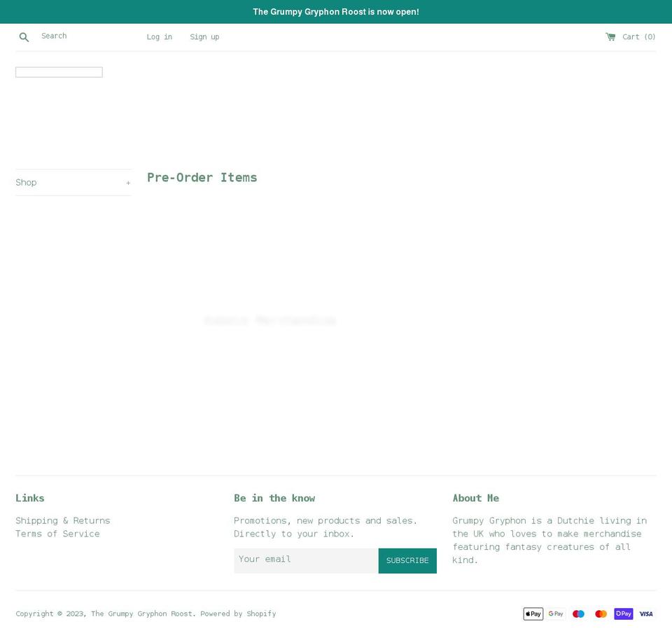Open the Terms of Service link
Viewport: 672px width, 636px height.
click(x=58, y=534)
